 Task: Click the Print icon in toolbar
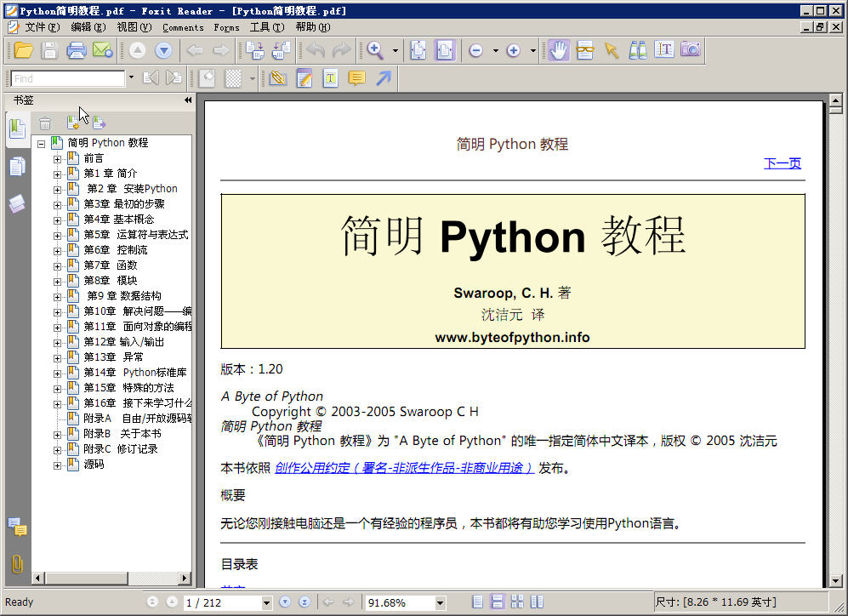[77, 50]
